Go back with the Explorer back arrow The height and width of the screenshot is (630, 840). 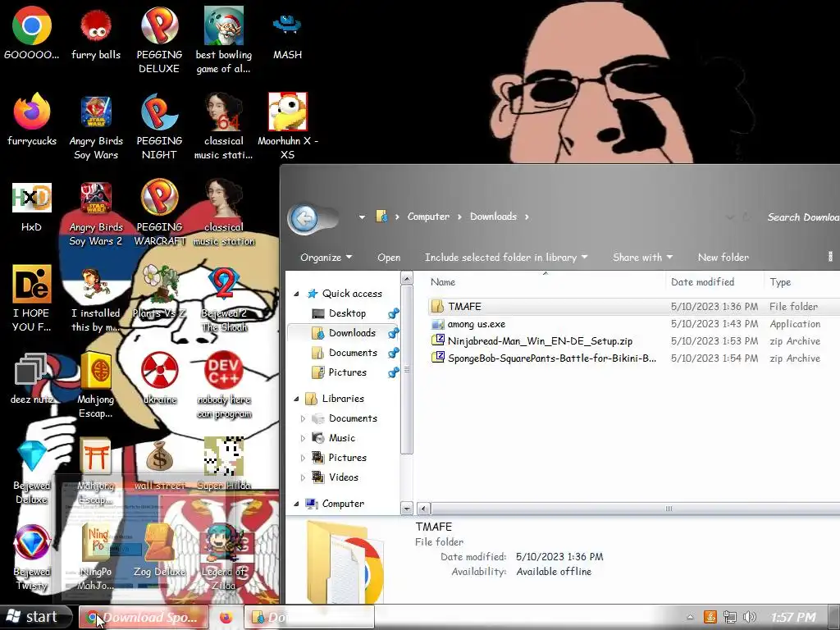(x=304, y=218)
